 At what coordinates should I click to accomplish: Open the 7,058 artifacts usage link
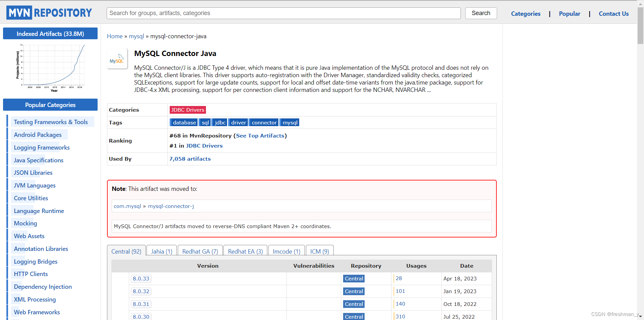coord(190,159)
